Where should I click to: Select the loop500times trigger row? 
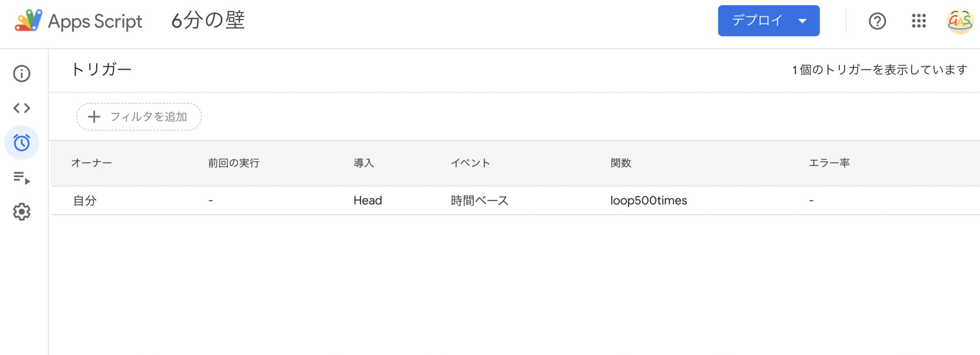(516, 200)
